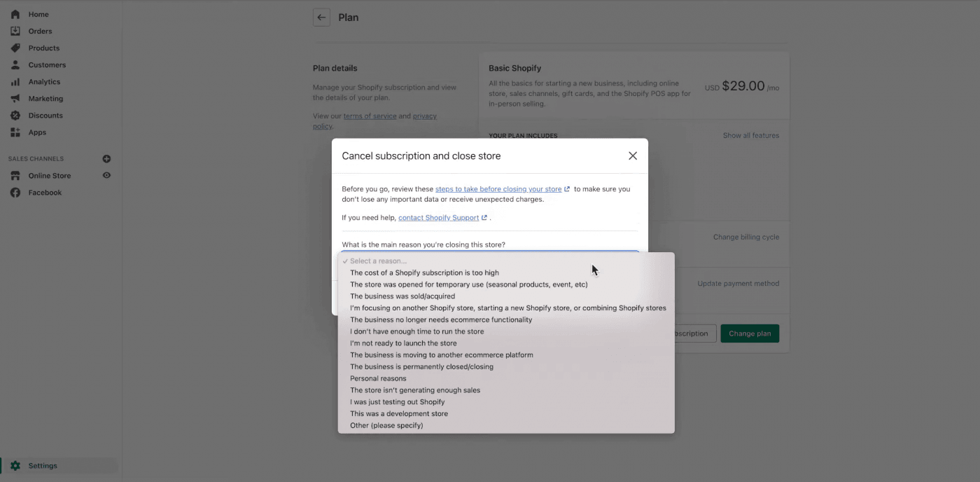Open the Home menu item
The width and height of the screenshot is (980, 482).
pyautogui.click(x=38, y=14)
